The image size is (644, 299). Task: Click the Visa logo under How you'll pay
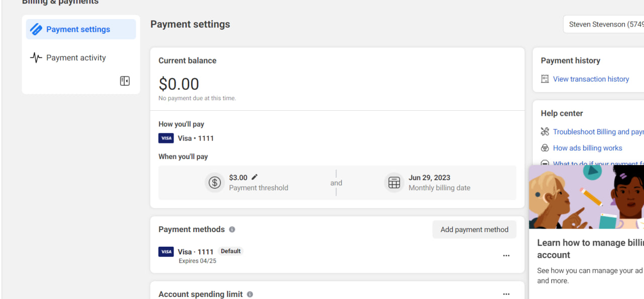coord(166,138)
